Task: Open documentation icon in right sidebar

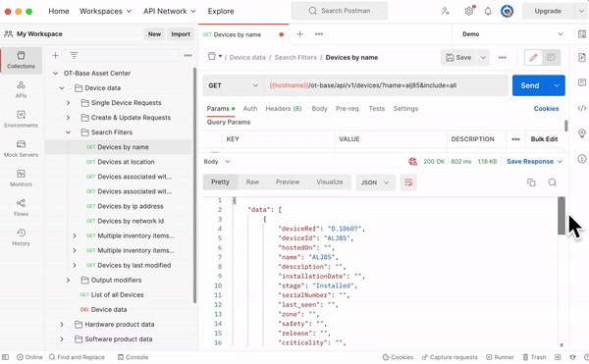Action: coord(582,58)
